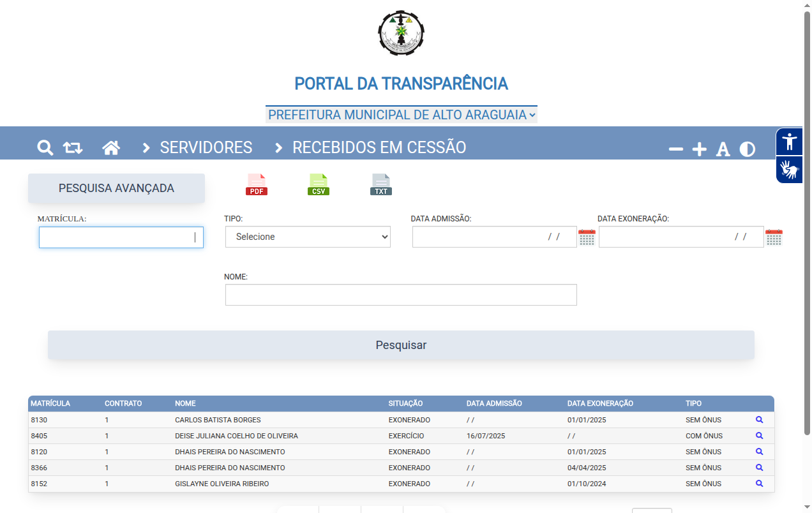
Task: Click the Pesquisar button
Action: click(x=401, y=345)
